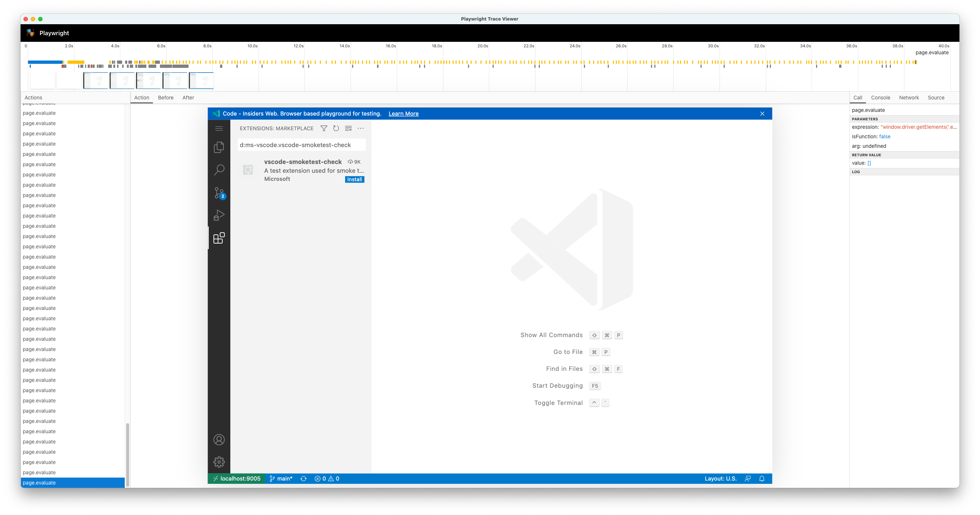This screenshot has width=980, height=515.
Task: Open the Explorer files icon in activity bar
Action: [x=219, y=147]
